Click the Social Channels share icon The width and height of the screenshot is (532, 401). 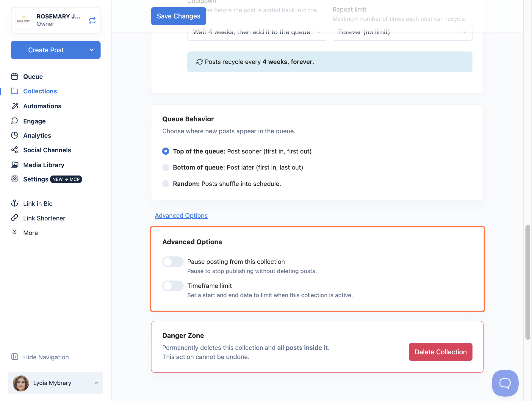point(15,150)
